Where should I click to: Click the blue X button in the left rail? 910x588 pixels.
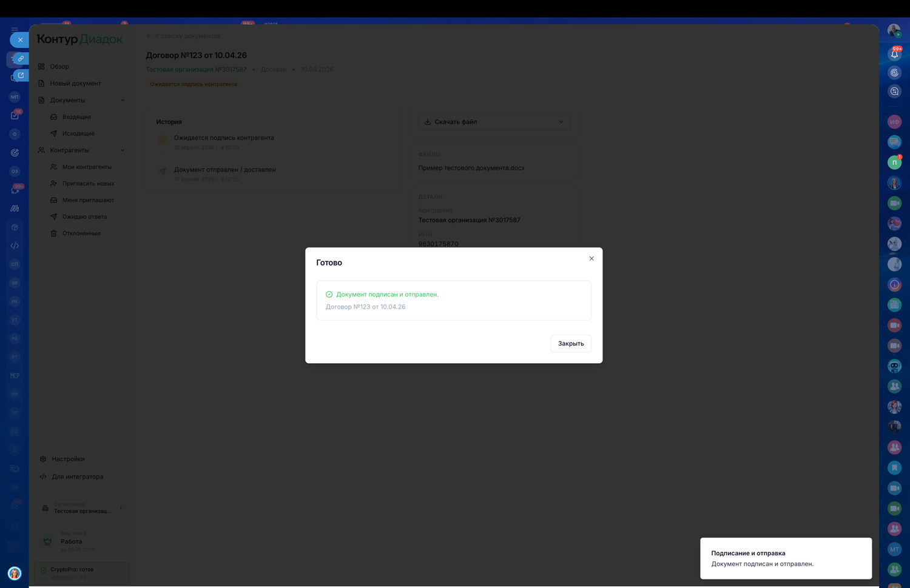19,40
